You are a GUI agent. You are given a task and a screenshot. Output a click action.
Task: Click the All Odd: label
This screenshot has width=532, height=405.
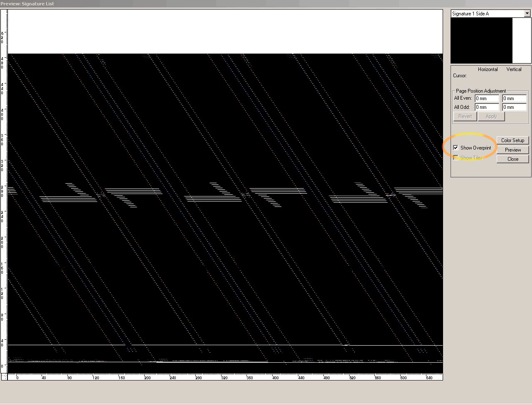(462, 107)
